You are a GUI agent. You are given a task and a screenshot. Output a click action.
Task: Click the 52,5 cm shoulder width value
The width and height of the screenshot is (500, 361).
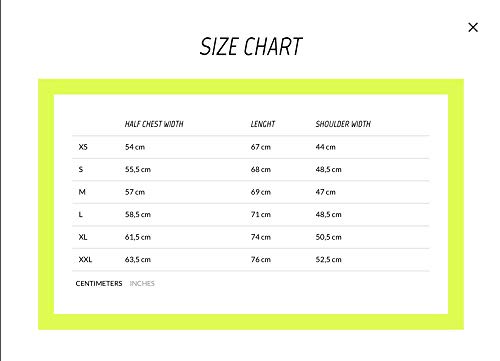click(328, 259)
